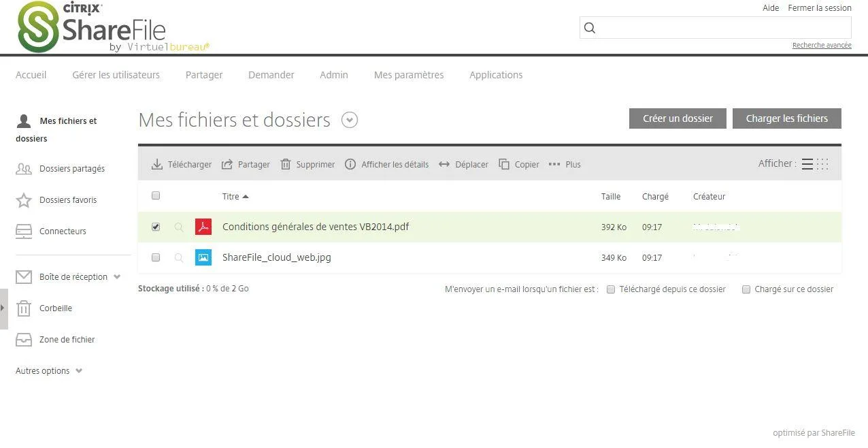Check the ShareFile_cloud_web.jpg checkbox

click(x=156, y=257)
